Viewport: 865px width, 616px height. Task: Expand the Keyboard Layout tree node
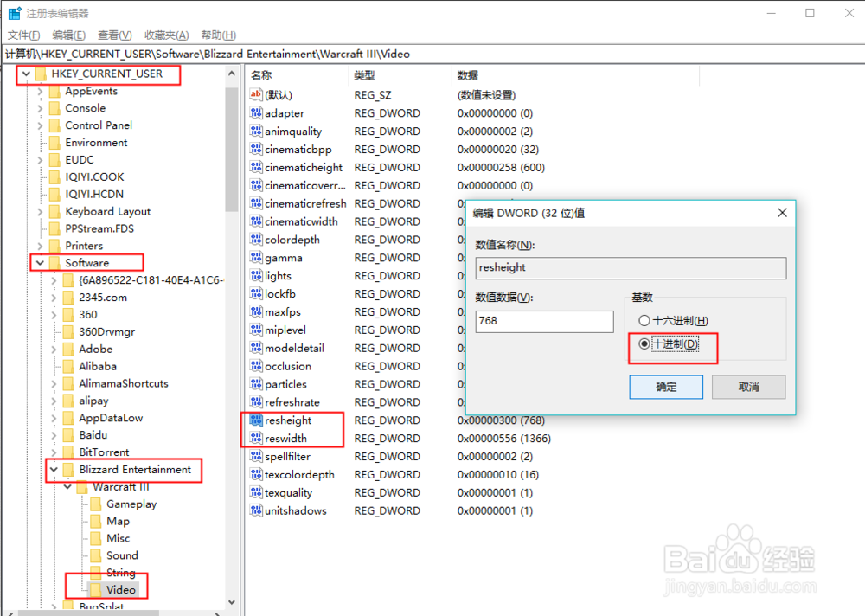(40, 211)
